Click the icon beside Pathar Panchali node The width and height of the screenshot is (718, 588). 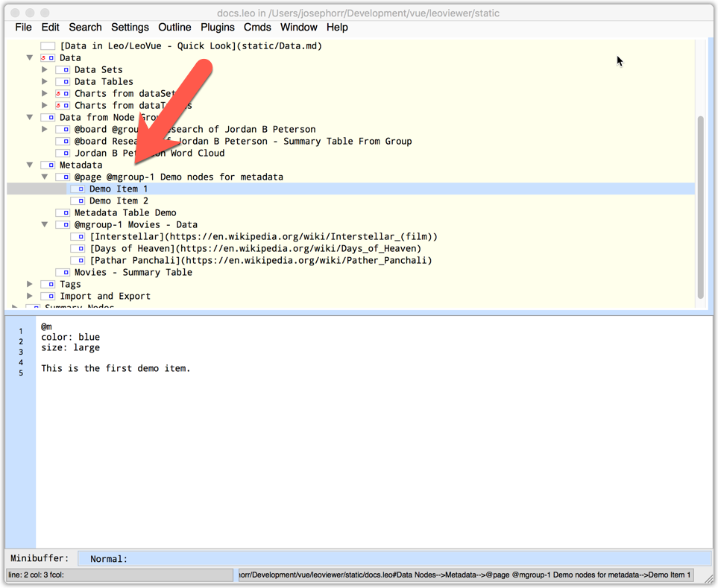(x=78, y=260)
